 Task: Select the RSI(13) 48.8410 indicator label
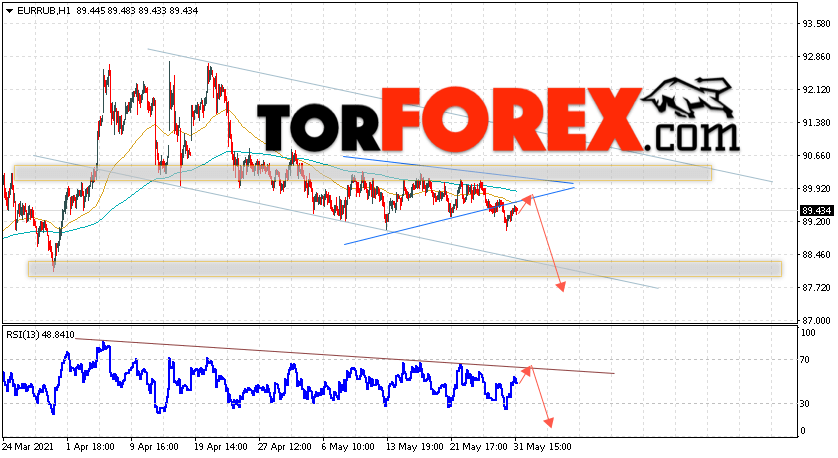pos(41,335)
